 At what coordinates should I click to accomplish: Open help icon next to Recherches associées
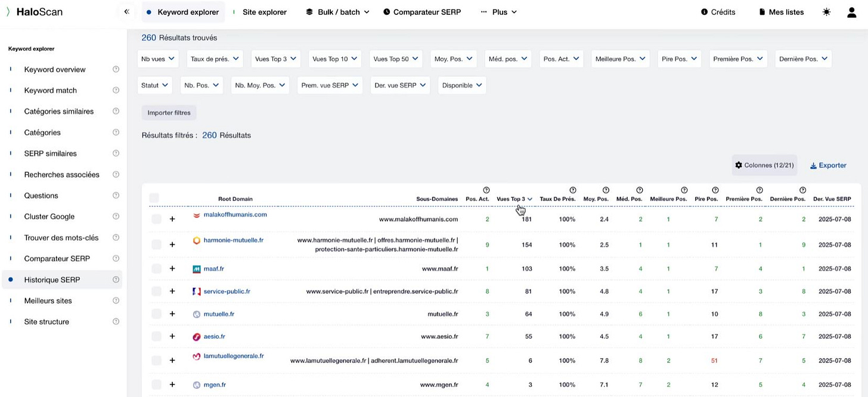(116, 174)
